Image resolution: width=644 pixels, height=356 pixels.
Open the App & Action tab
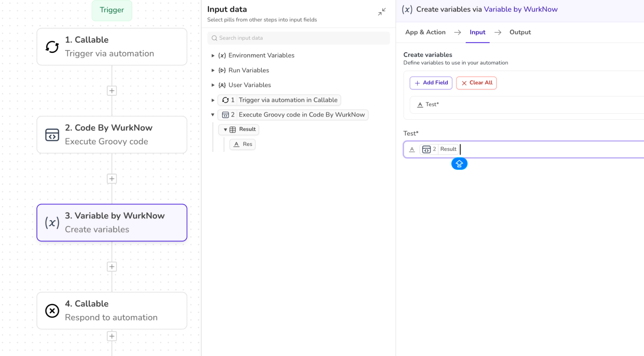(425, 32)
